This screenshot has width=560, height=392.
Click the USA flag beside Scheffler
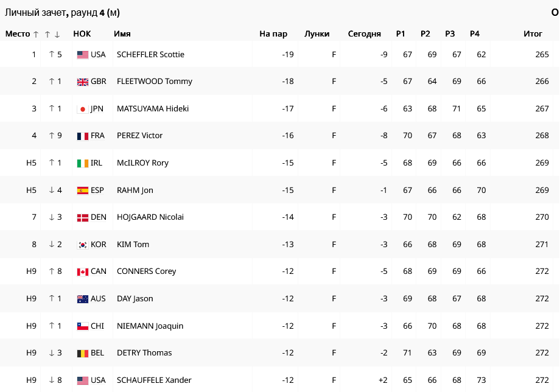(83, 55)
